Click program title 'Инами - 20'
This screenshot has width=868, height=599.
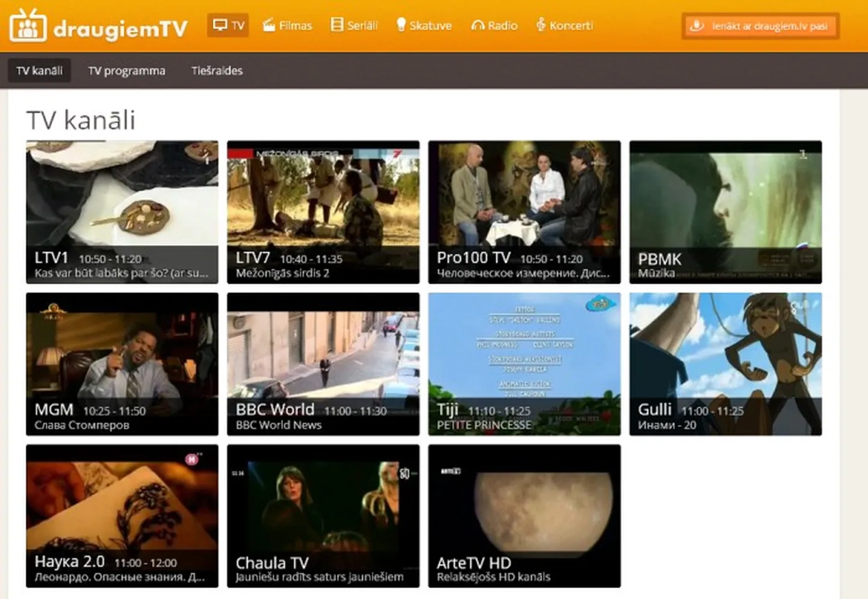click(x=667, y=425)
